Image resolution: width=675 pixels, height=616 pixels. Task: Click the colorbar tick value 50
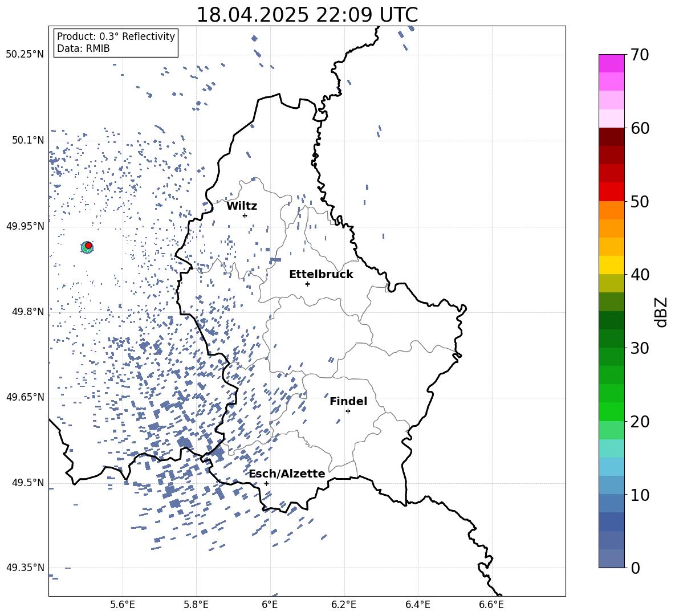click(x=640, y=201)
